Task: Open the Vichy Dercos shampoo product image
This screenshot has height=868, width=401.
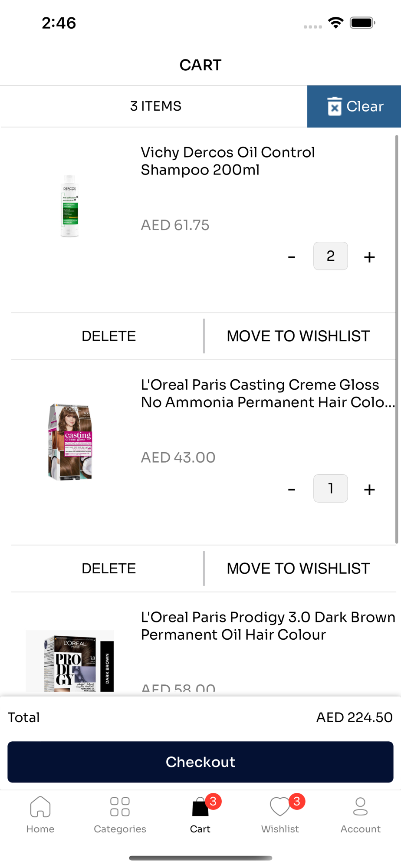Action: [70, 206]
